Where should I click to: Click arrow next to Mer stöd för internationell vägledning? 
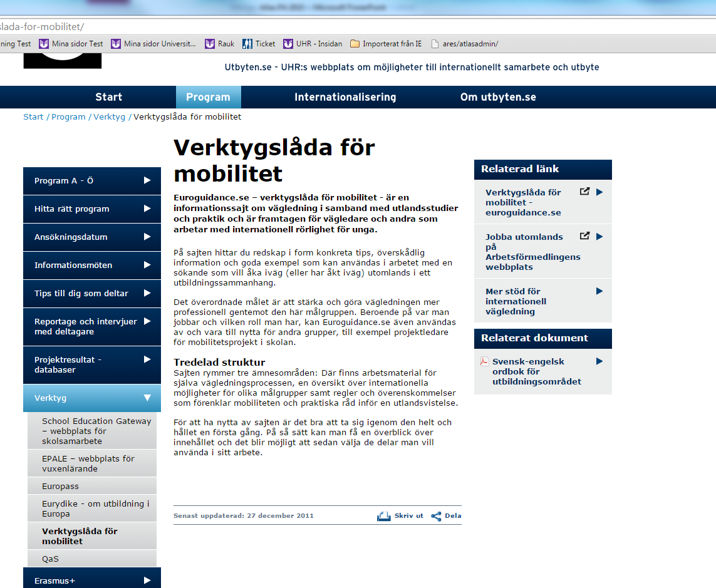tap(599, 291)
